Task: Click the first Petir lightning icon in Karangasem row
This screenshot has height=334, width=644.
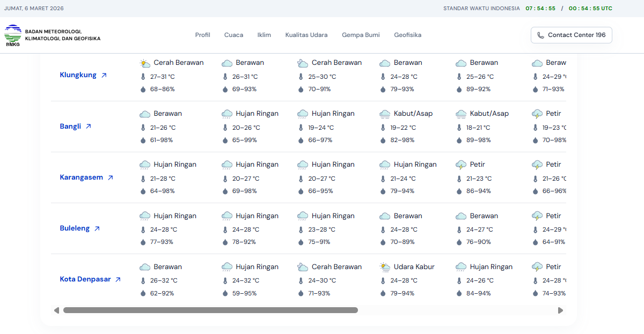Action: click(x=460, y=165)
